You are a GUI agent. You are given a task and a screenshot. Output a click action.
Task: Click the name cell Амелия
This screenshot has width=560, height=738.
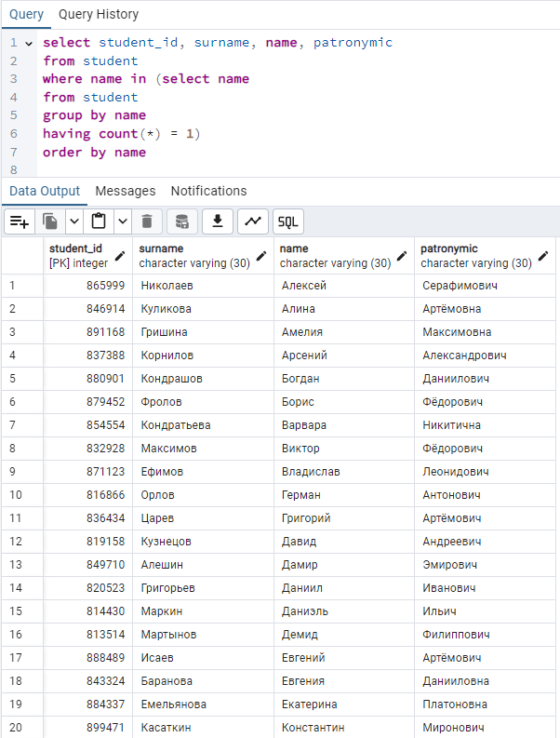[x=344, y=332]
